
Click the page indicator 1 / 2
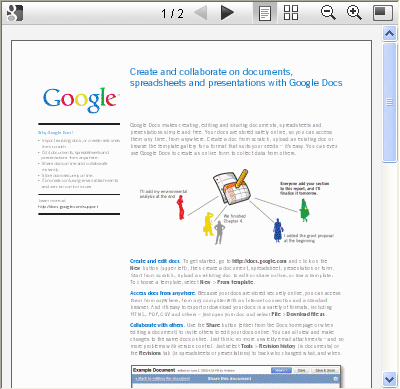click(172, 14)
